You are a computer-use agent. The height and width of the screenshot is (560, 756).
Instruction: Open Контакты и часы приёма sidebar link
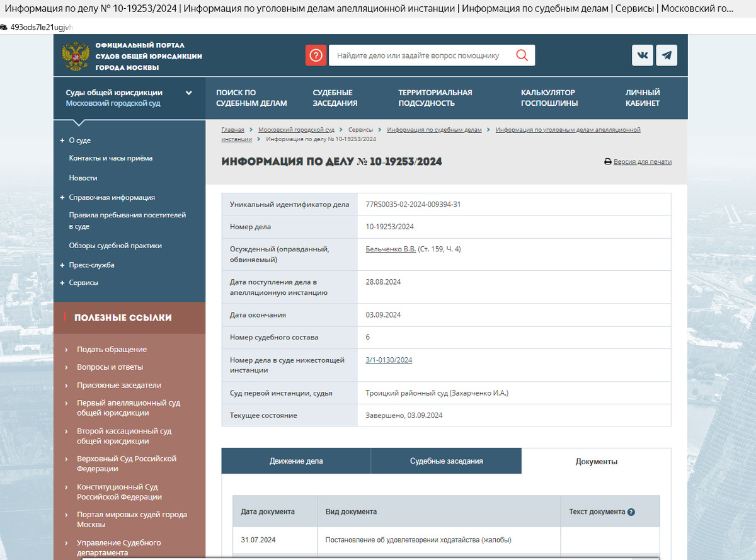(x=111, y=158)
